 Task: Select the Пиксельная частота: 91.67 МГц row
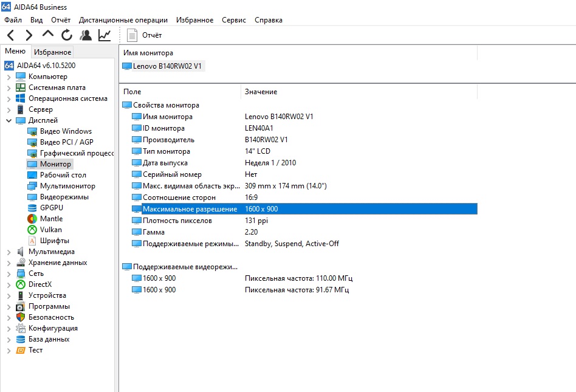point(304,290)
